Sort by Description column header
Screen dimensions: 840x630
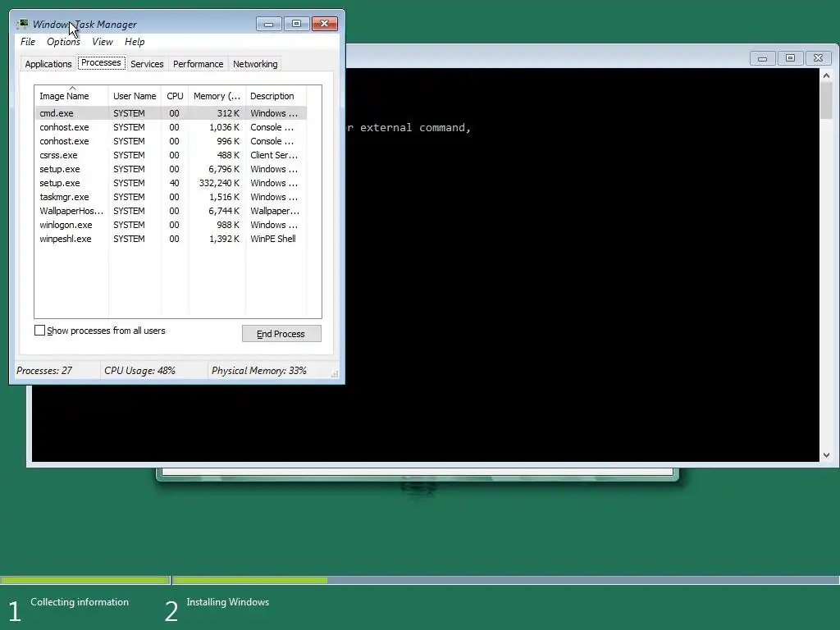(276, 96)
